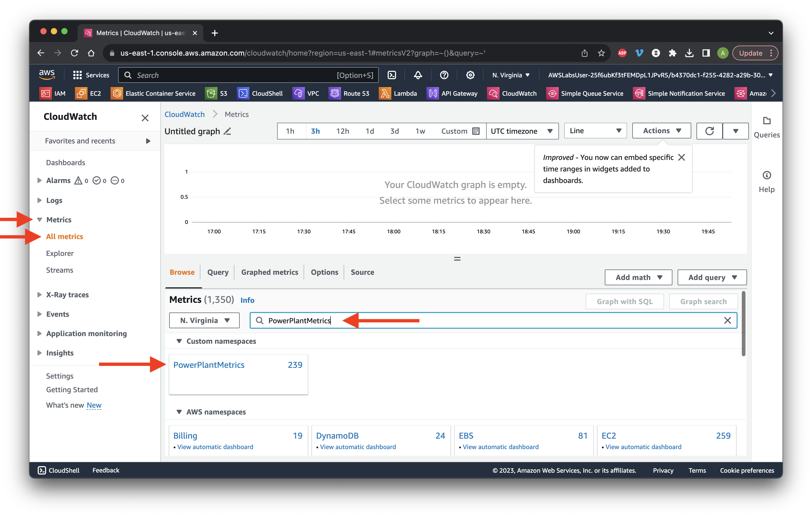812x517 pixels.
Task: Open the AWS support help icon
Action: coord(444,75)
